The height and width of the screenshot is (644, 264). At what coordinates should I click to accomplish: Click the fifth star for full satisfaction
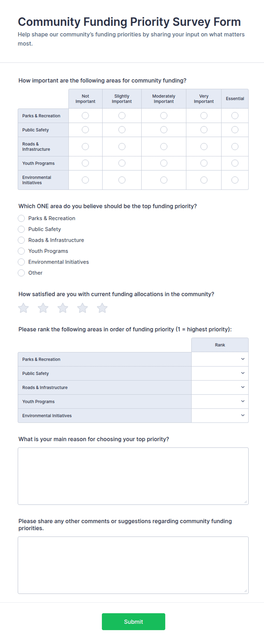(x=102, y=308)
